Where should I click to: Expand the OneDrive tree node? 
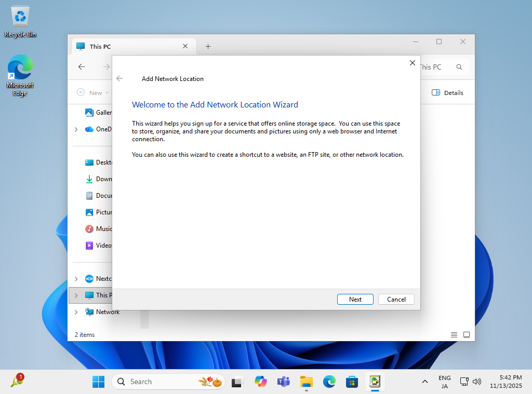click(x=76, y=129)
